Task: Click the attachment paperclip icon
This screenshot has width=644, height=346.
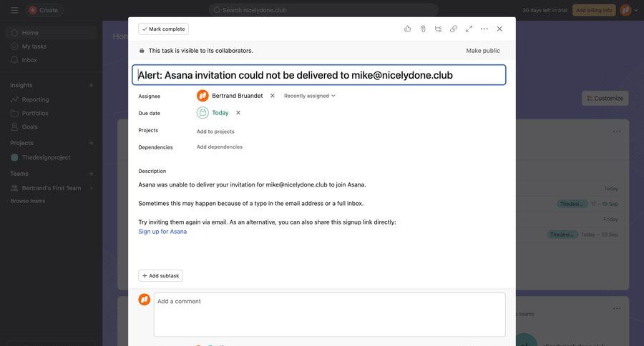Action: pos(423,29)
